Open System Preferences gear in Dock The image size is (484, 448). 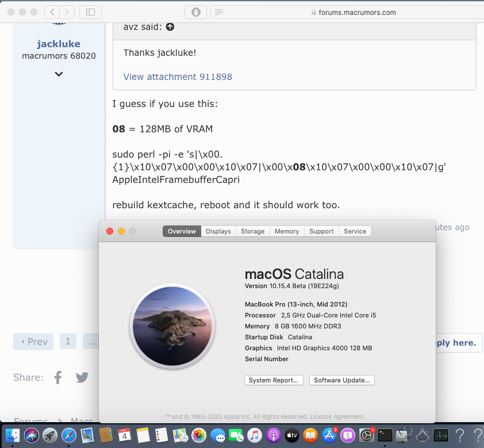pos(366,435)
